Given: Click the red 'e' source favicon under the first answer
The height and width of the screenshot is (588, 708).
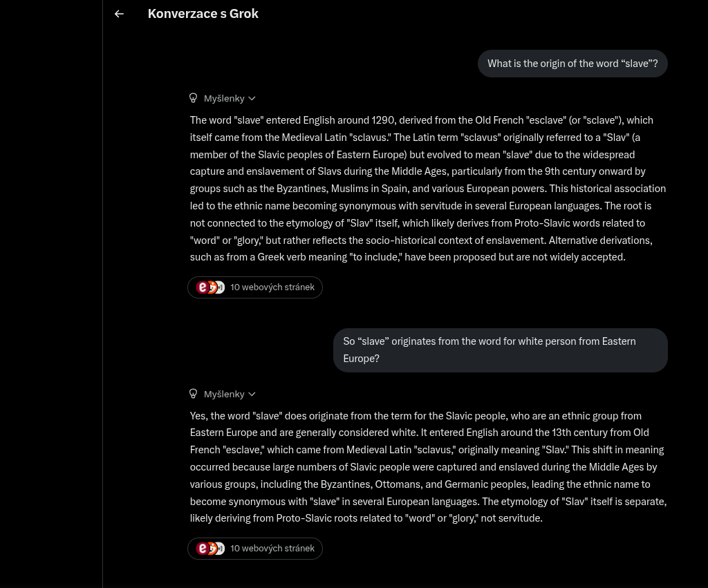Looking at the screenshot, I should pyautogui.click(x=203, y=287).
